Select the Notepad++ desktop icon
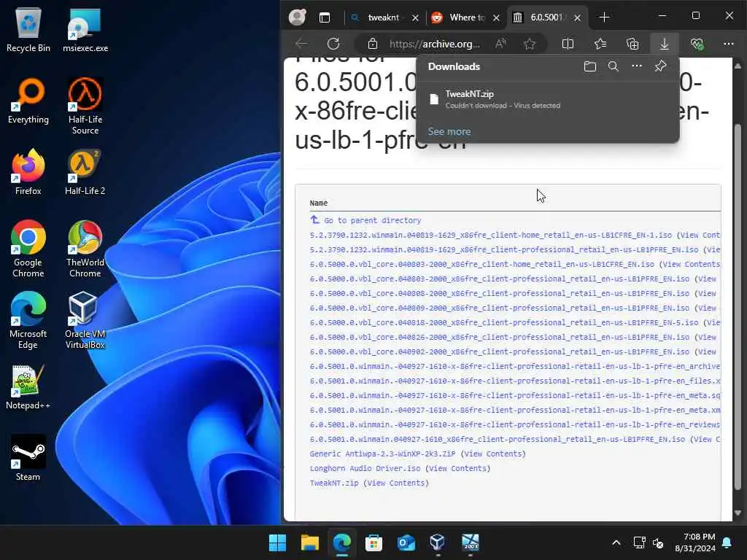 (x=28, y=387)
